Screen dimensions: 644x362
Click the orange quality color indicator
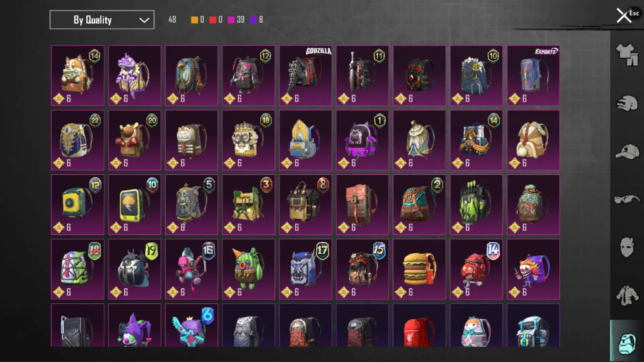click(194, 20)
